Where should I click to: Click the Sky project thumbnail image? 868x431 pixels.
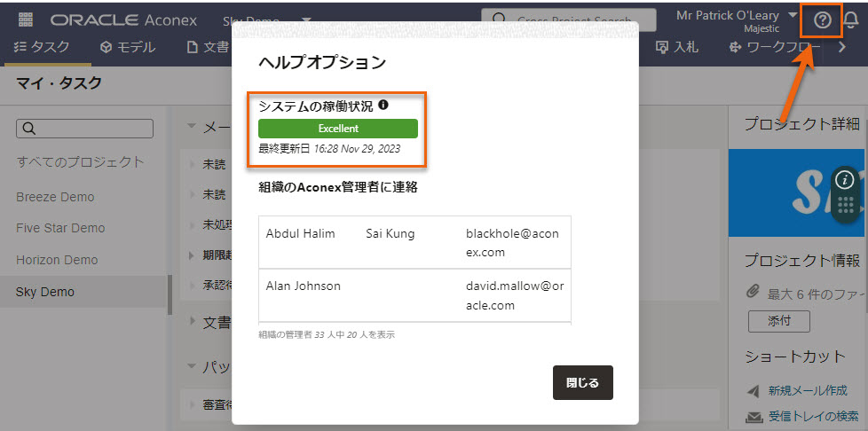tap(798, 192)
